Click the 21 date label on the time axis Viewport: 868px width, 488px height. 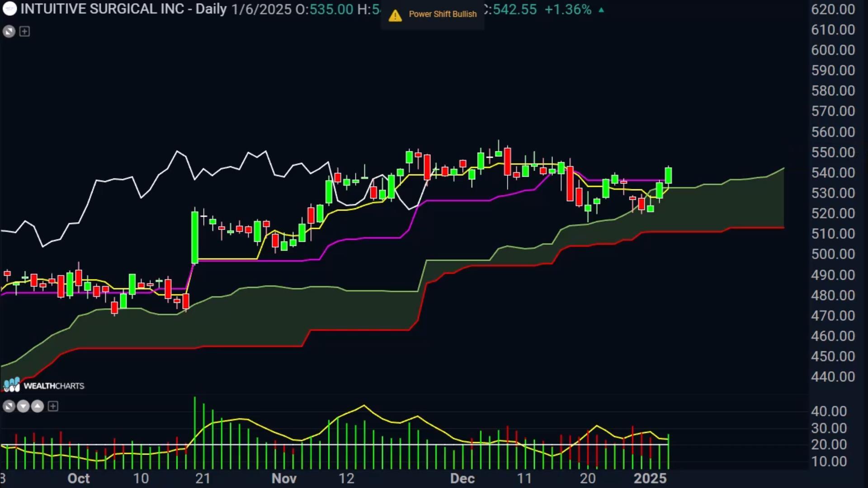tap(203, 478)
